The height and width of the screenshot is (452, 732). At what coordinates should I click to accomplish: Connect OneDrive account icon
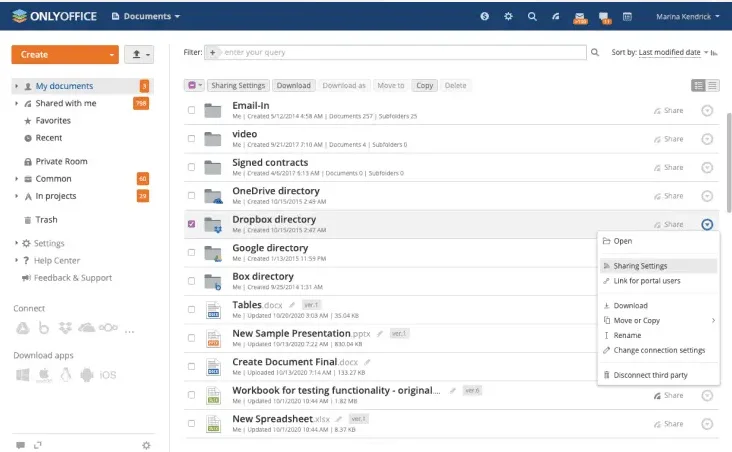coord(86,327)
